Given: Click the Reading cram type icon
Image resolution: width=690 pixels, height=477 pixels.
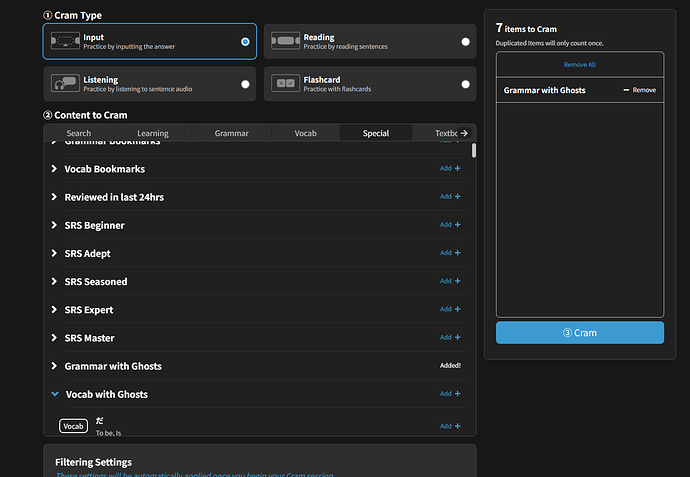Looking at the screenshot, I should pyautogui.click(x=286, y=41).
